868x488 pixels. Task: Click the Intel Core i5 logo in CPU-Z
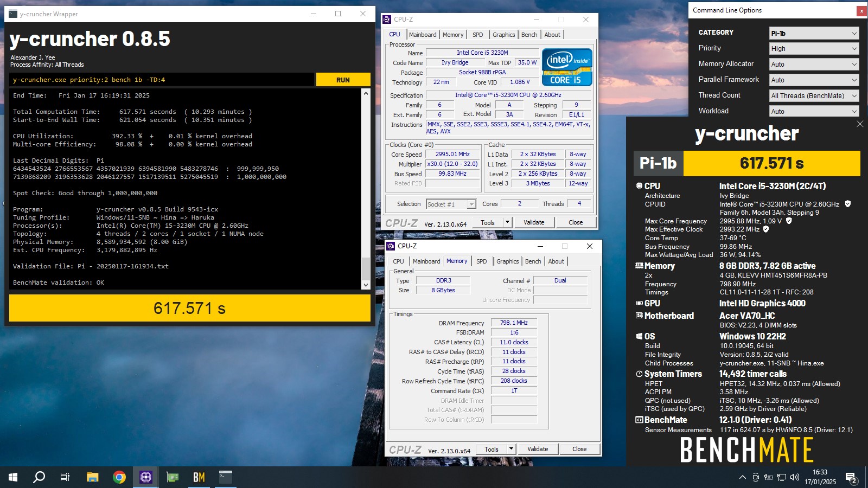[x=567, y=67]
